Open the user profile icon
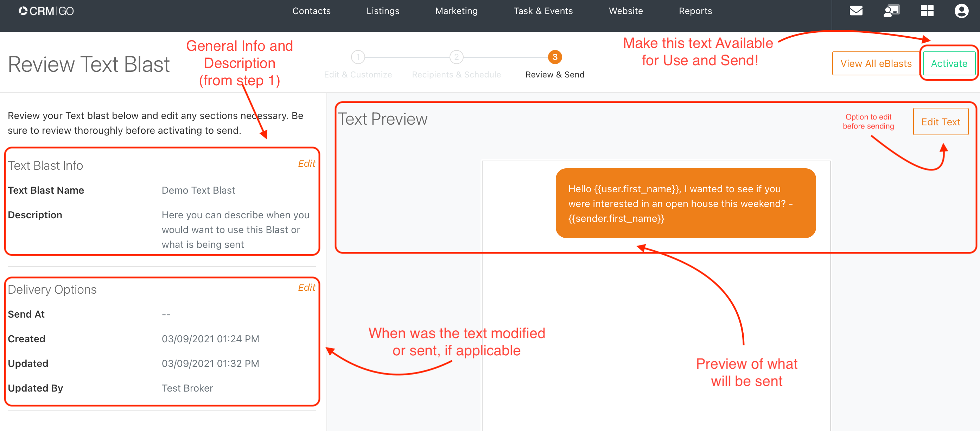 (961, 11)
